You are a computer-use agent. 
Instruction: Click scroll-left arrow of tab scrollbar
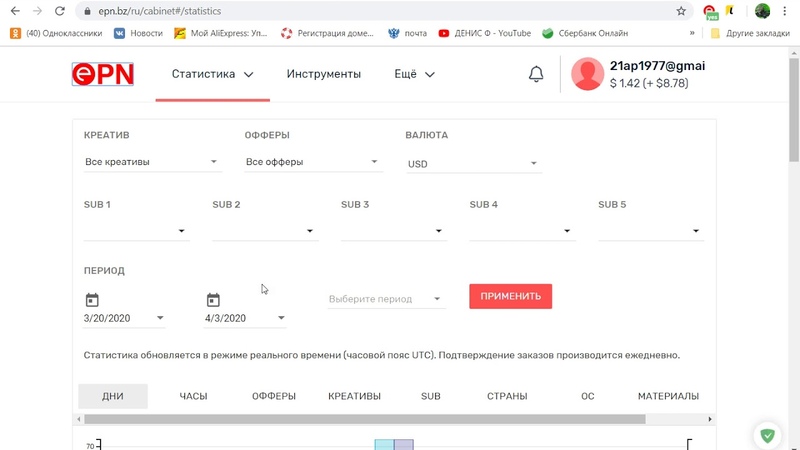79,419
